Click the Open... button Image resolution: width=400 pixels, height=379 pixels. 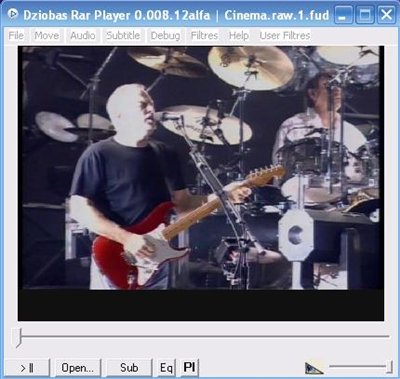click(x=78, y=368)
